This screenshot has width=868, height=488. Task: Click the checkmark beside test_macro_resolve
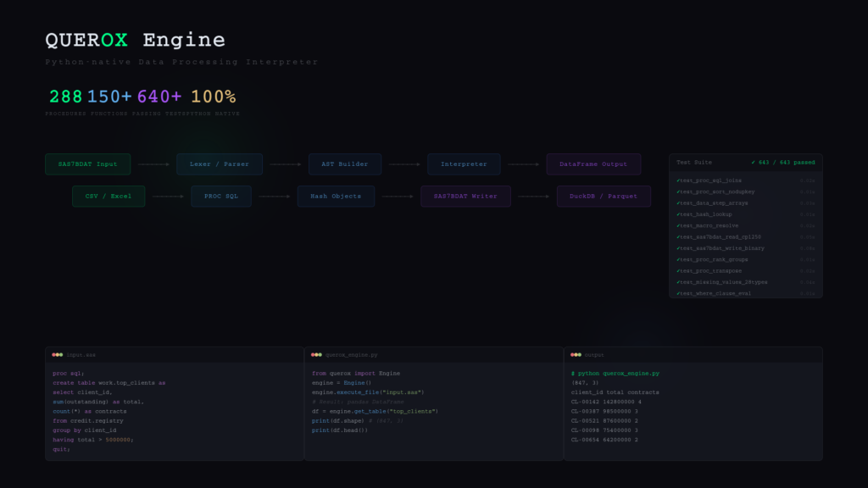point(678,225)
